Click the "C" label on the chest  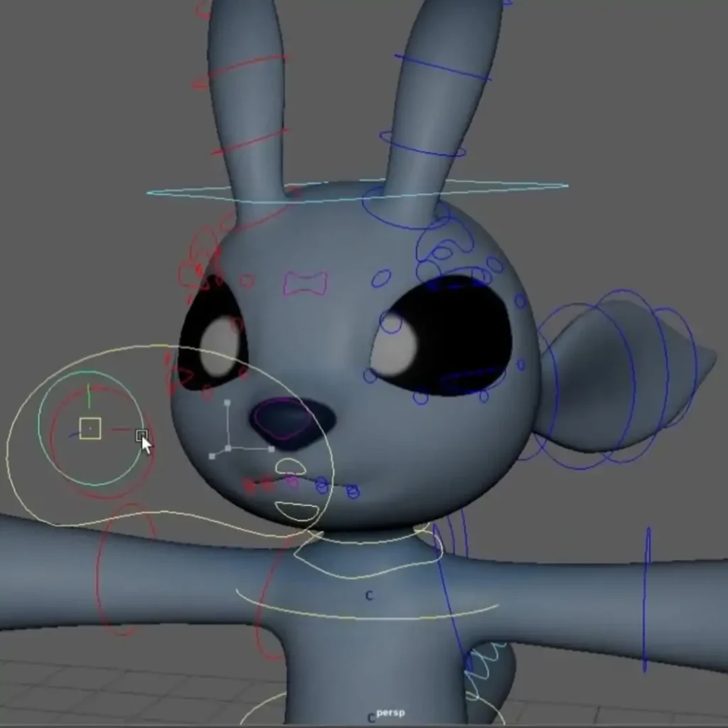369,596
